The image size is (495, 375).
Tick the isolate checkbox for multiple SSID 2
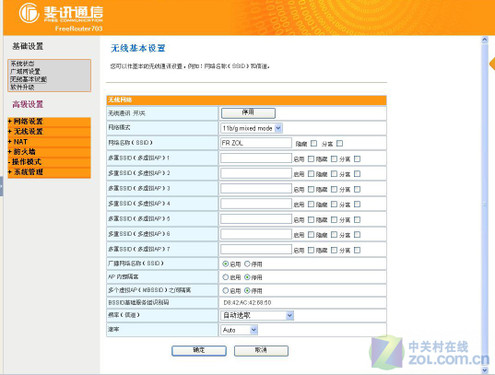(357, 174)
